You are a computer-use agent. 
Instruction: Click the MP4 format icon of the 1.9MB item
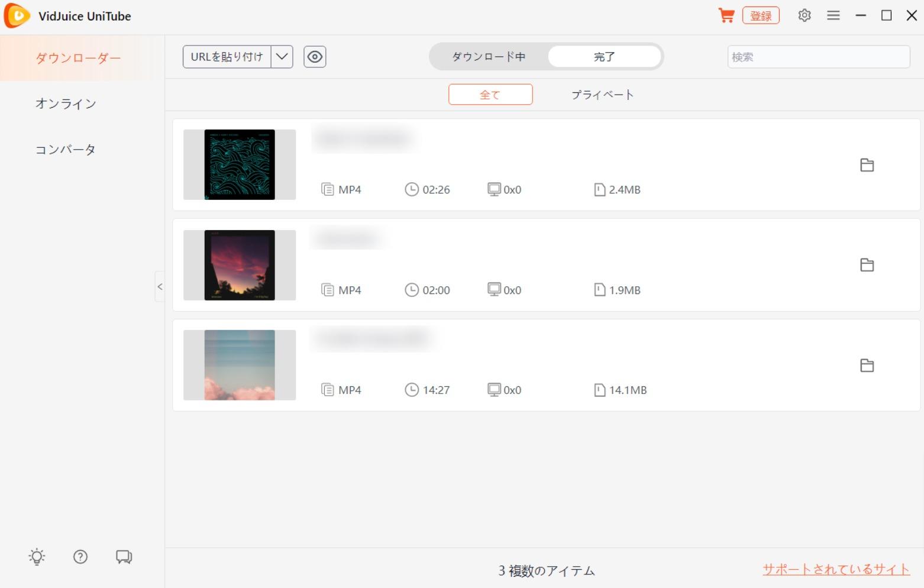click(327, 290)
